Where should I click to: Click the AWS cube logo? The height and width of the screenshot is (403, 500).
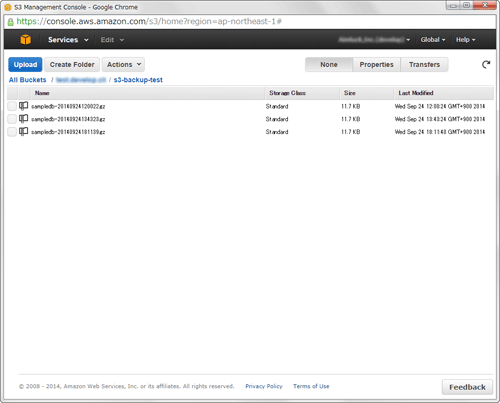tap(26, 40)
